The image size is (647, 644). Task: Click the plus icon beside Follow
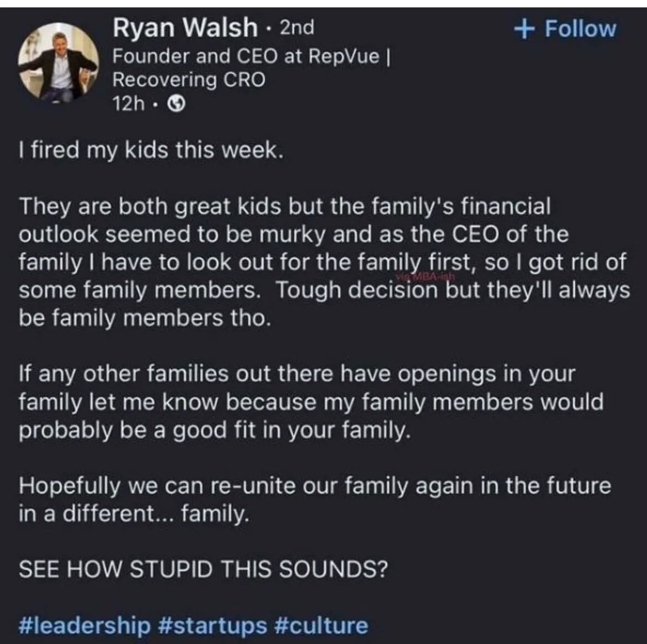(x=523, y=29)
